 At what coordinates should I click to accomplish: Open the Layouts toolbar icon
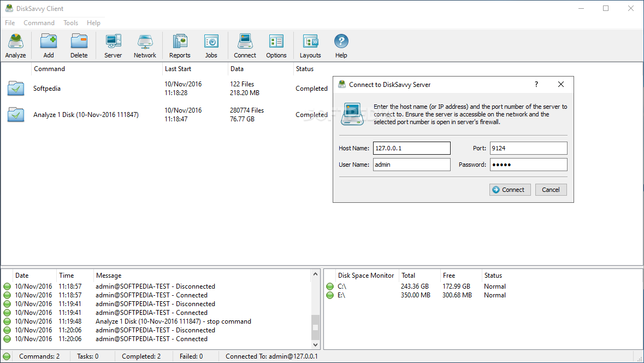click(x=310, y=45)
